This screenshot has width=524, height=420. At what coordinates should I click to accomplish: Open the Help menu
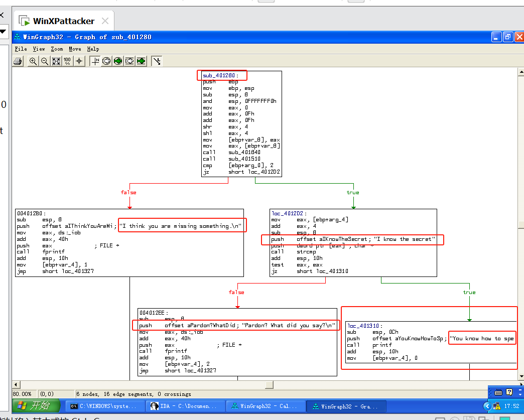(x=93, y=49)
